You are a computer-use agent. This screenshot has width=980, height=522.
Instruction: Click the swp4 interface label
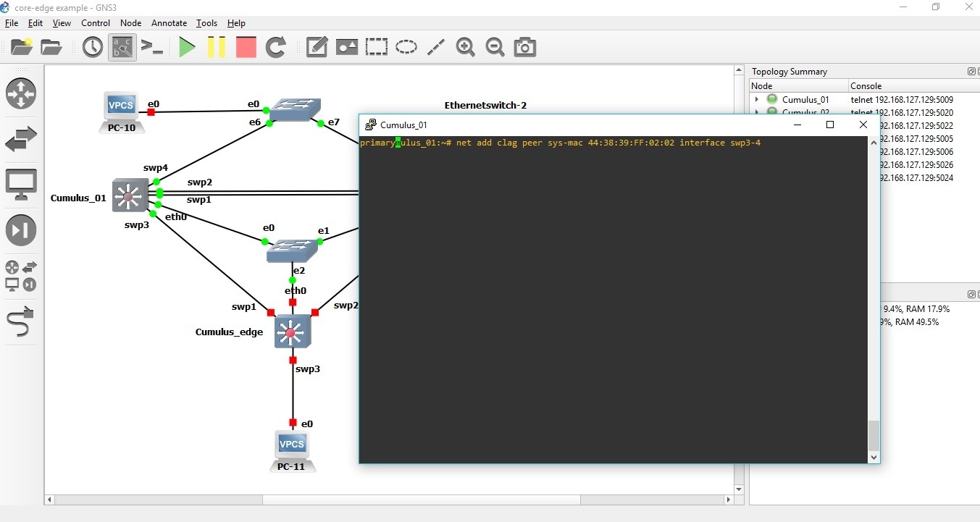click(156, 168)
